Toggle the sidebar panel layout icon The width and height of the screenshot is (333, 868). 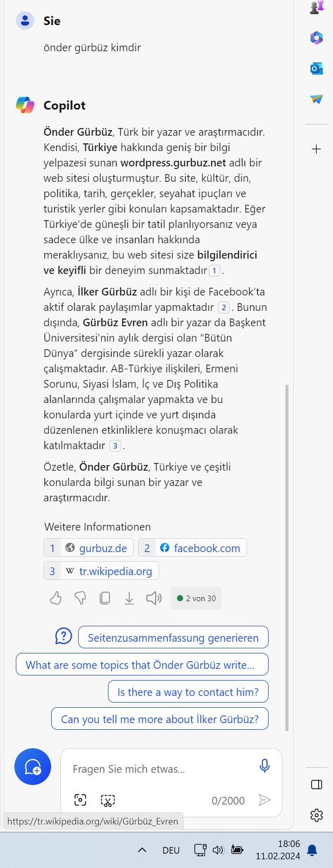click(317, 785)
